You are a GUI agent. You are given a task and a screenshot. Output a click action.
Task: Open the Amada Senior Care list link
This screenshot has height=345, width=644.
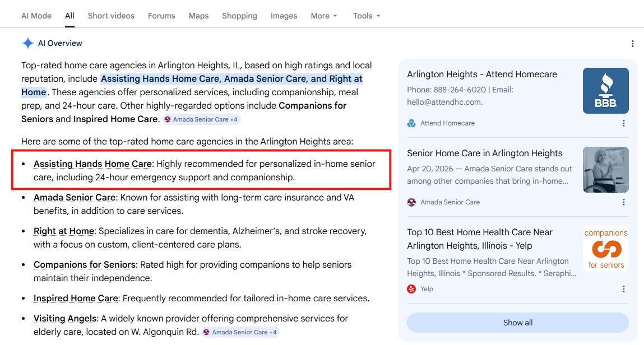75,197
